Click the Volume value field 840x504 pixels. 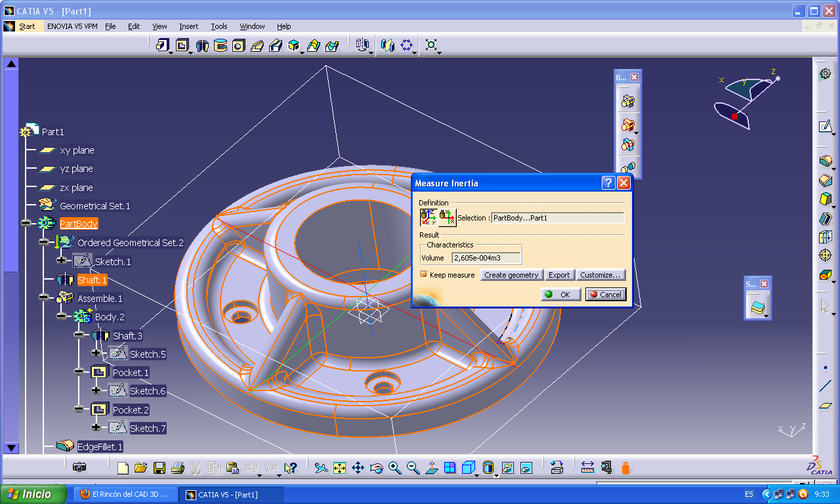(x=486, y=258)
